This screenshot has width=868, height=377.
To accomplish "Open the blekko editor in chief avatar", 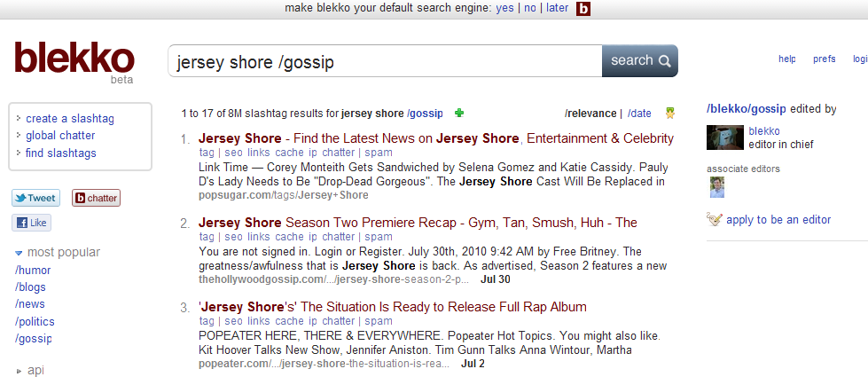I will click(x=724, y=137).
